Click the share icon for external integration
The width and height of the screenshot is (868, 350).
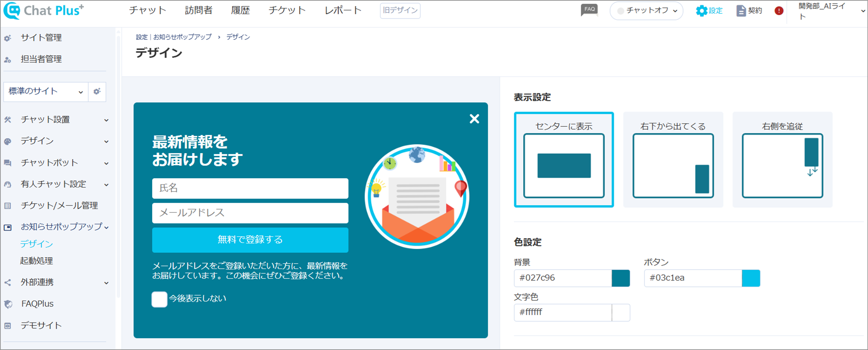(8, 282)
